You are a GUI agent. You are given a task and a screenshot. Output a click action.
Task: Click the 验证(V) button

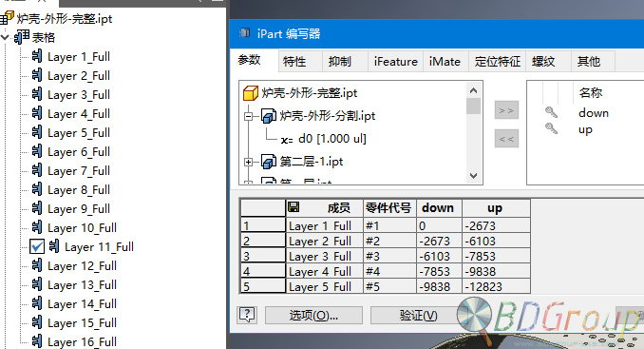click(x=418, y=316)
